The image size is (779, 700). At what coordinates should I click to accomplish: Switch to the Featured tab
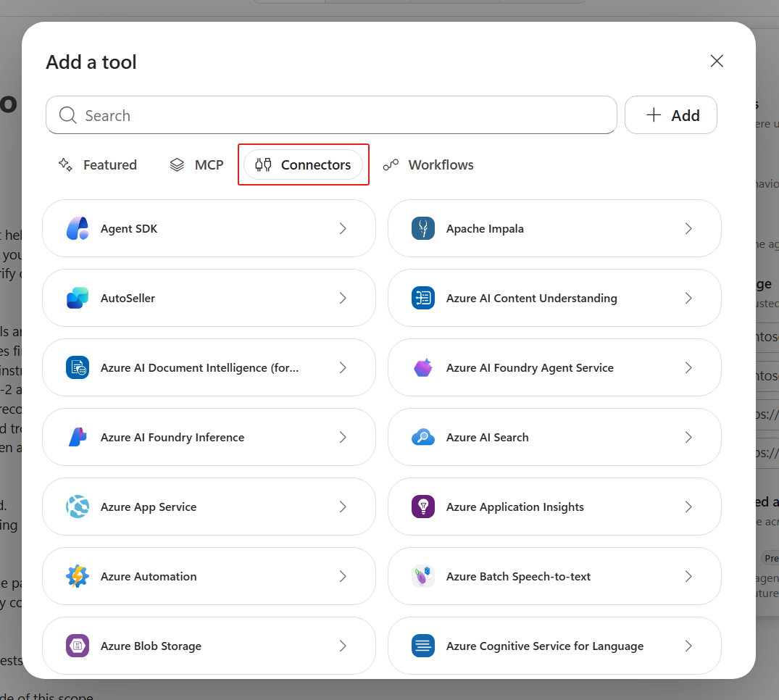coord(97,164)
